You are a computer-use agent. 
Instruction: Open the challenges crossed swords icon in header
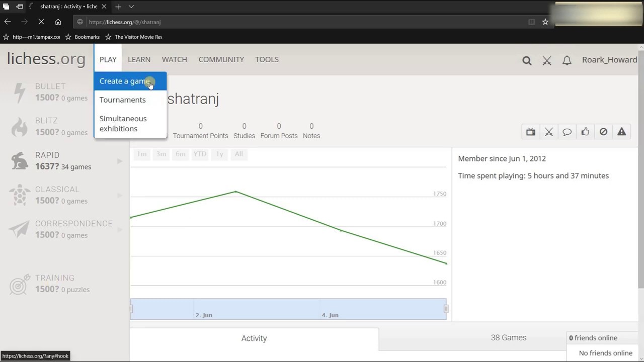(547, 60)
